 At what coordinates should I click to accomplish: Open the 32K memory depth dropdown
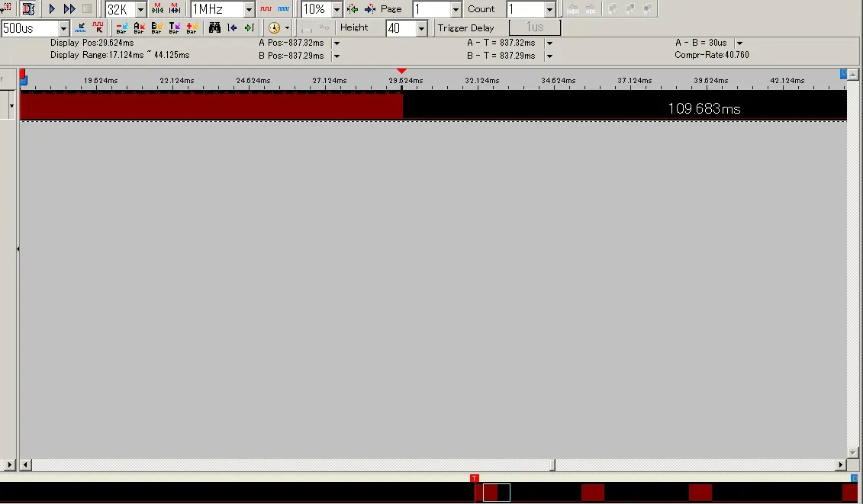(140, 10)
